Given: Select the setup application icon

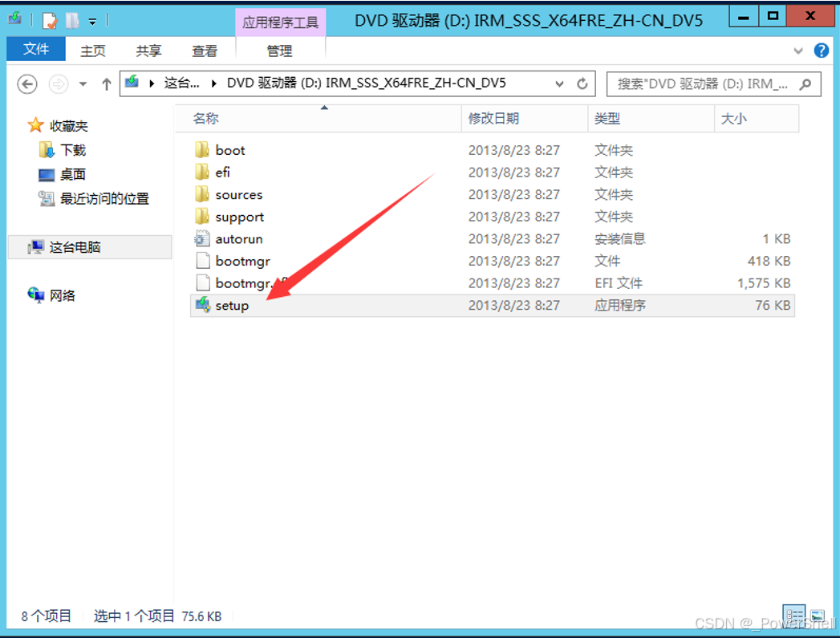Looking at the screenshot, I should [202, 305].
